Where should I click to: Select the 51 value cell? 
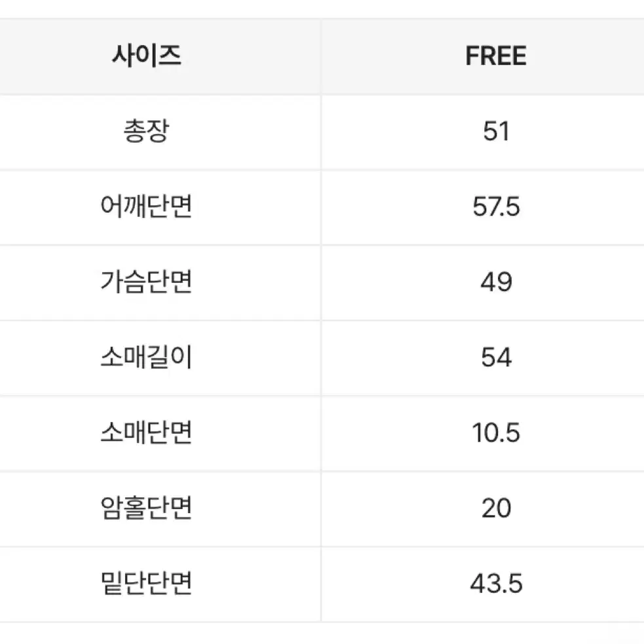pos(496,132)
